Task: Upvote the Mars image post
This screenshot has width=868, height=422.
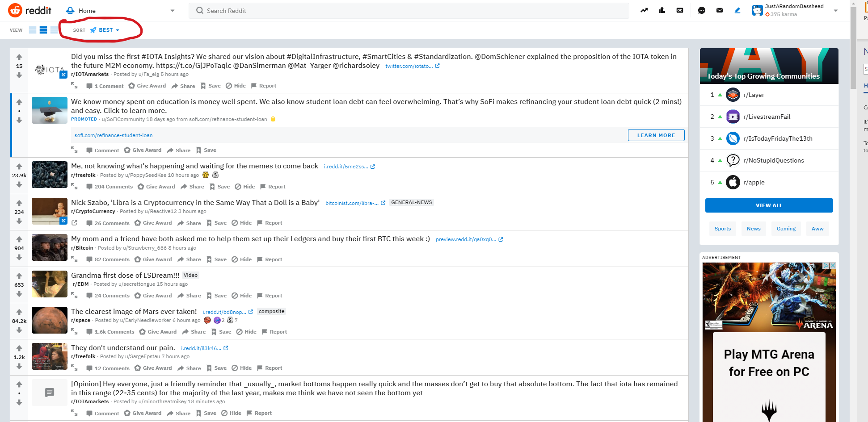Action: pos(19,312)
